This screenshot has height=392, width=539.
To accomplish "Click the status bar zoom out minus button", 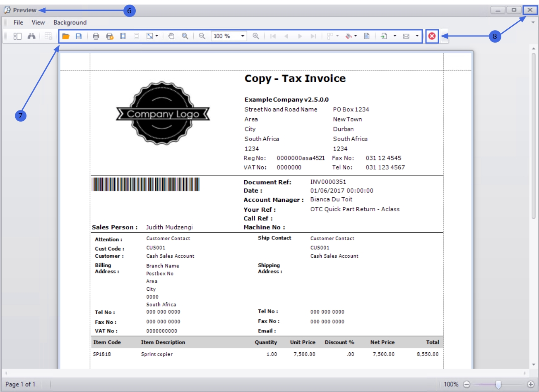I will pyautogui.click(x=467, y=385).
